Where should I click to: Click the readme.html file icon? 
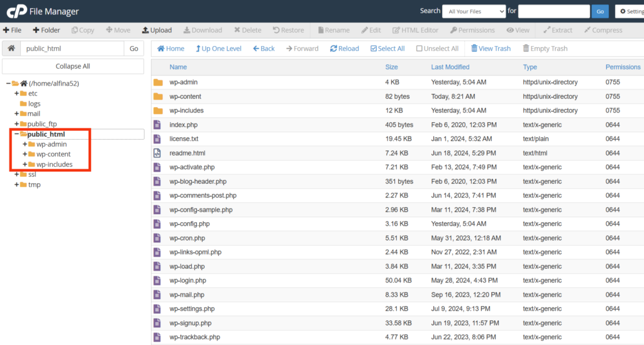point(157,153)
